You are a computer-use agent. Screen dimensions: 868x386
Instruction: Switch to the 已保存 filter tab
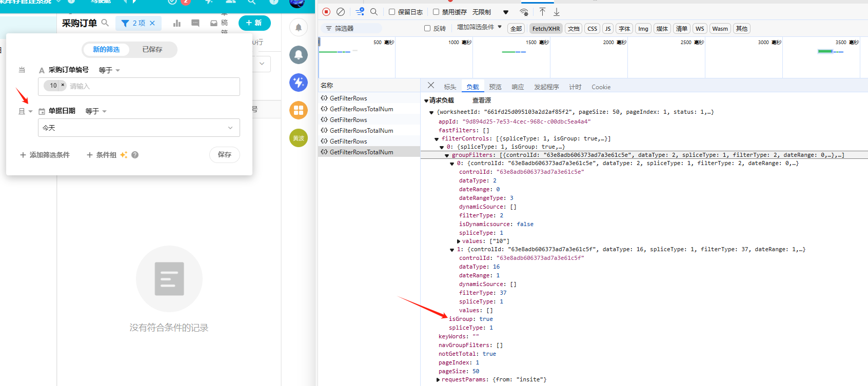click(x=152, y=49)
